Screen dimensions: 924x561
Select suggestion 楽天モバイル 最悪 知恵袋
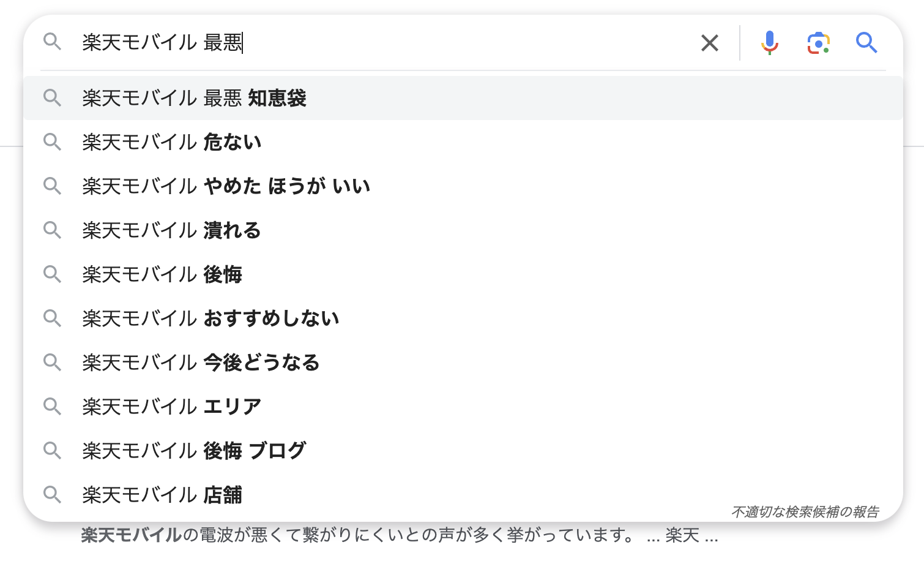463,98
